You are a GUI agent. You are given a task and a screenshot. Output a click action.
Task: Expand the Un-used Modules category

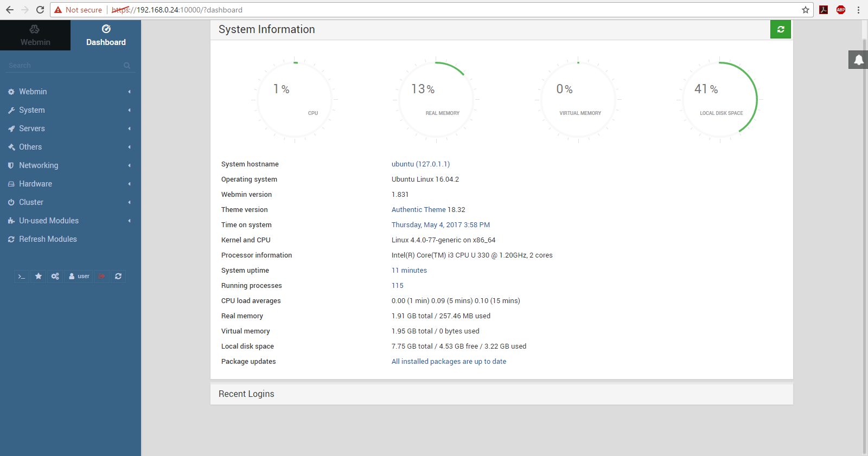click(49, 221)
